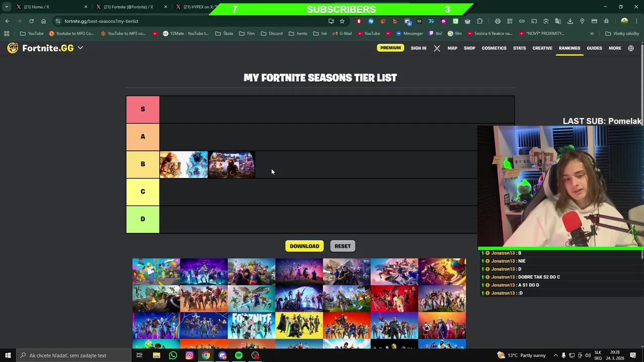Open Spotify from the taskbar
Viewport: 644px width, 362px height.
click(238, 355)
